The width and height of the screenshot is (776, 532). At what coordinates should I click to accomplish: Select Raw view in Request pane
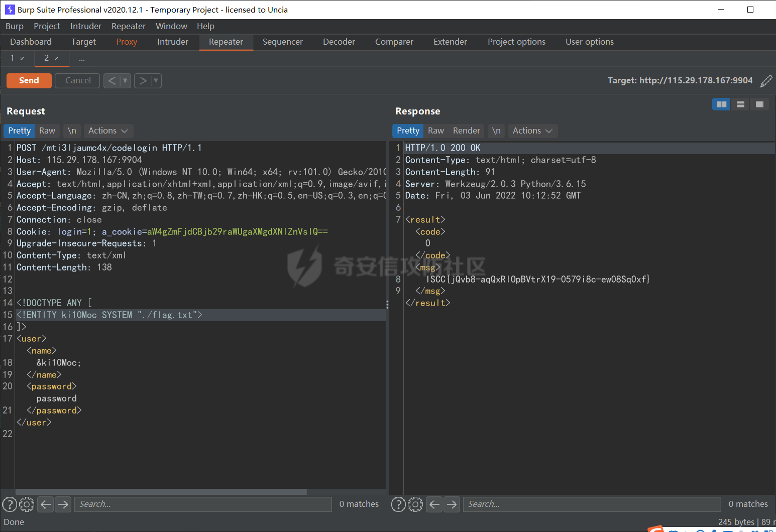[47, 130]
